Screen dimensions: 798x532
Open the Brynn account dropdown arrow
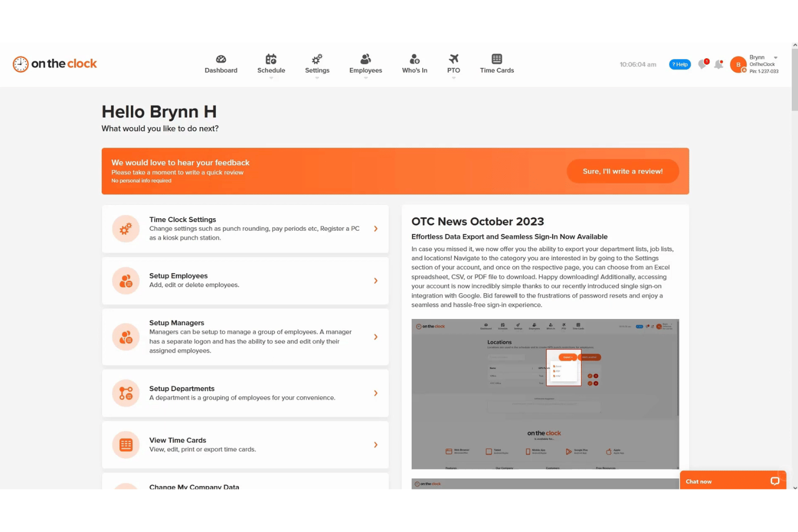tap(775, 58)
